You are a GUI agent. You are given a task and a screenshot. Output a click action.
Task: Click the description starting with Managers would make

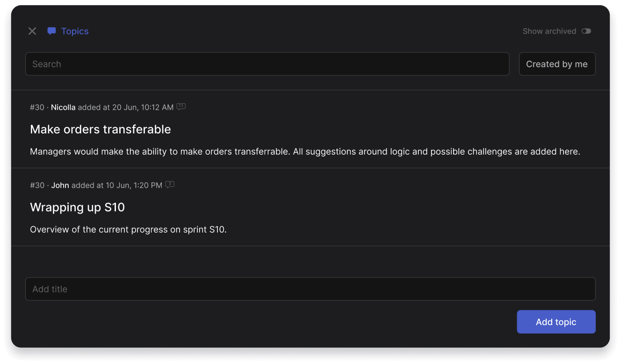305,152
